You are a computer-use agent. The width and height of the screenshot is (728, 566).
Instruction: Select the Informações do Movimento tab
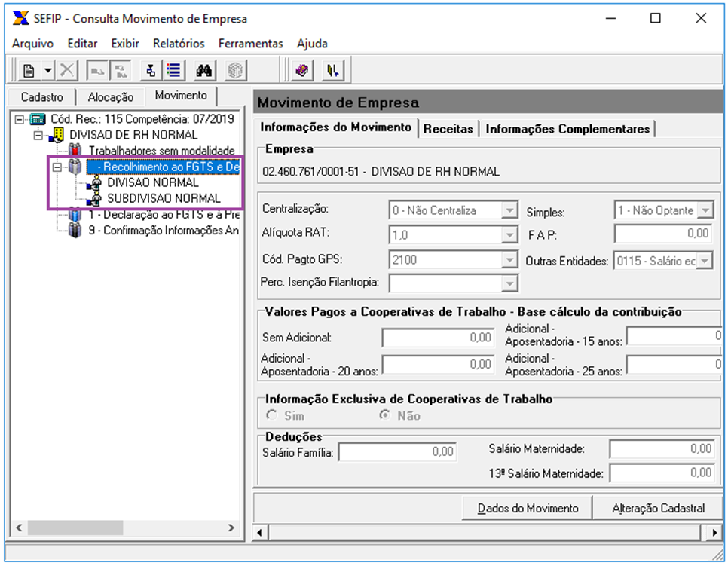tap(335, 127)
